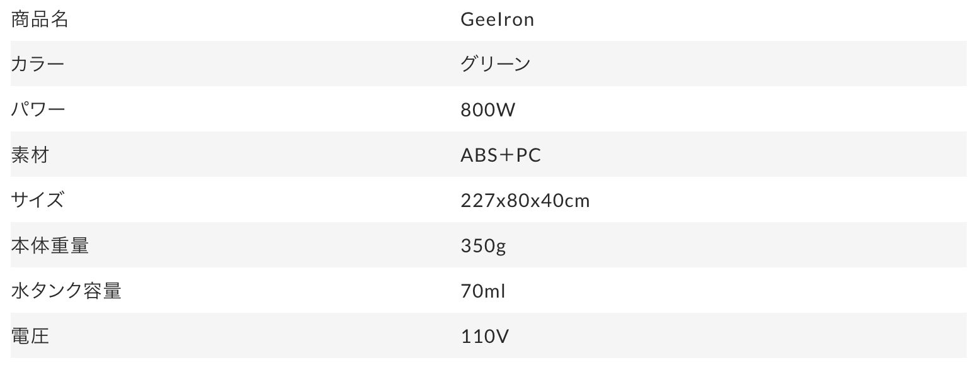Select the 350g weight value

tap(483, 246)
